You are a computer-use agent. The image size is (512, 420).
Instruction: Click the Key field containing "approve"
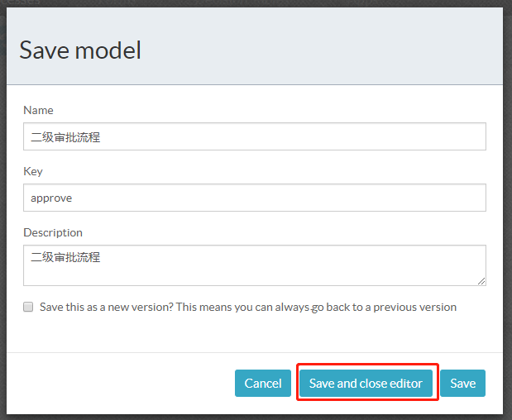pyautogui.click(x=254, y=198)
